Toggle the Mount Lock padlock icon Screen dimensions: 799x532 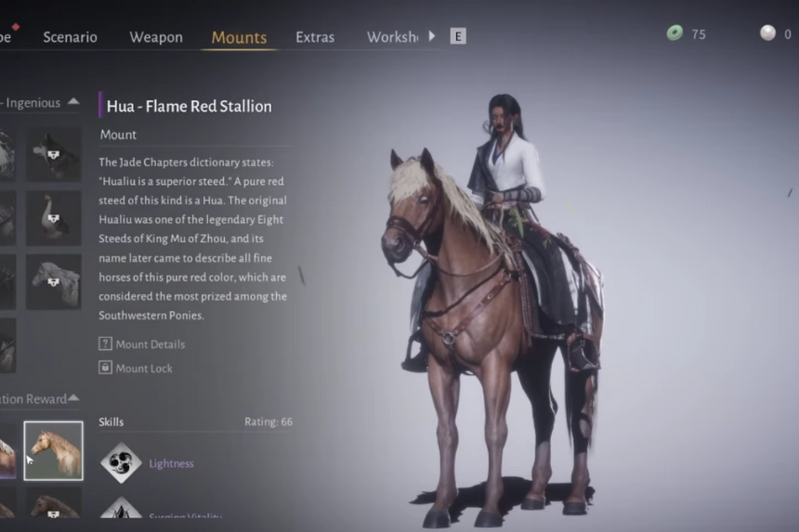point(105,367)
